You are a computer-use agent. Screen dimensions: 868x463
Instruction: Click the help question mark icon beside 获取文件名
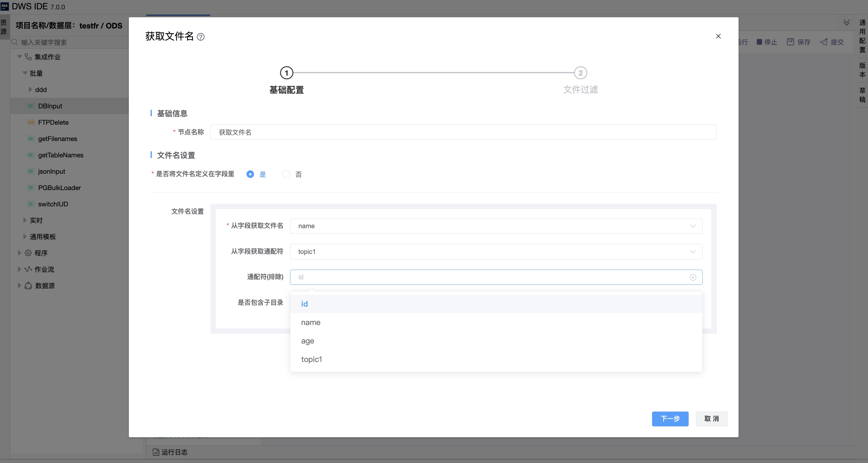[x=201, y=37]
